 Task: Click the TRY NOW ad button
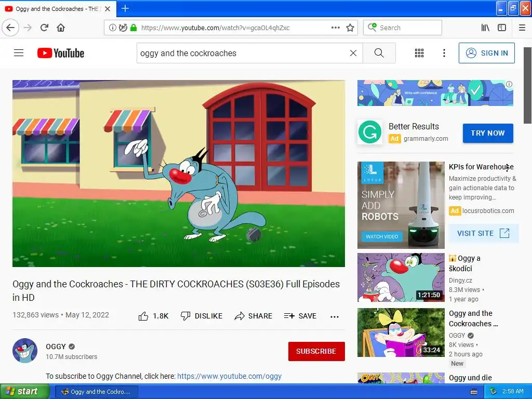(487, 133)
